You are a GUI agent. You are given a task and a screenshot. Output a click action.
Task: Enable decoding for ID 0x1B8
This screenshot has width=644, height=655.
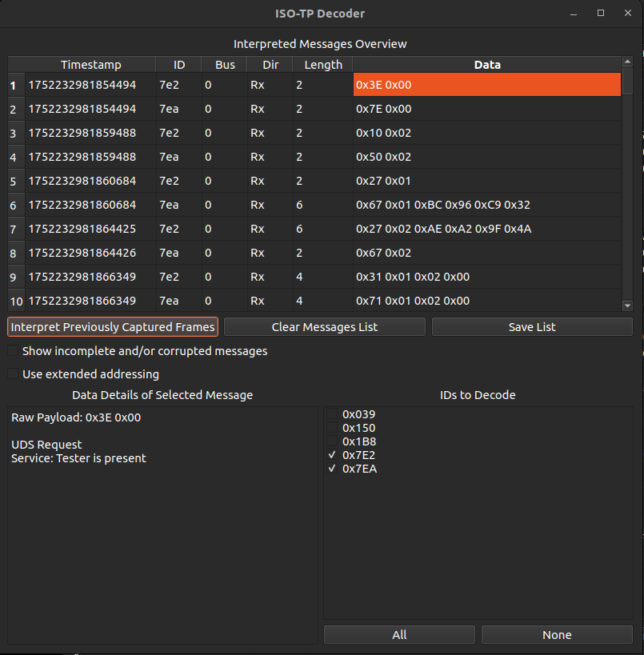[332, 441]
